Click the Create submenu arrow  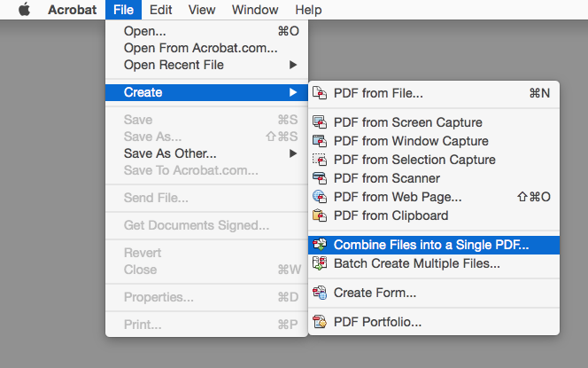(x=293, y=92)
